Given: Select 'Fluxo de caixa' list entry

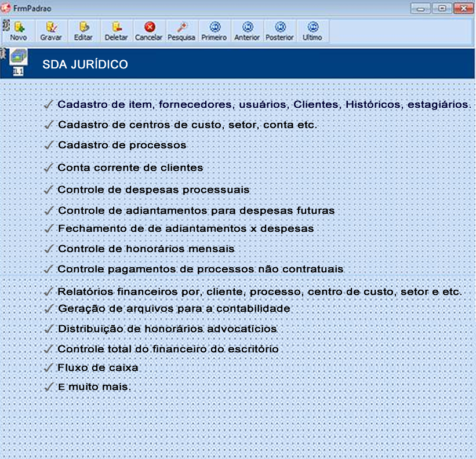Looking at the screenshot, I should pos(98,368).
